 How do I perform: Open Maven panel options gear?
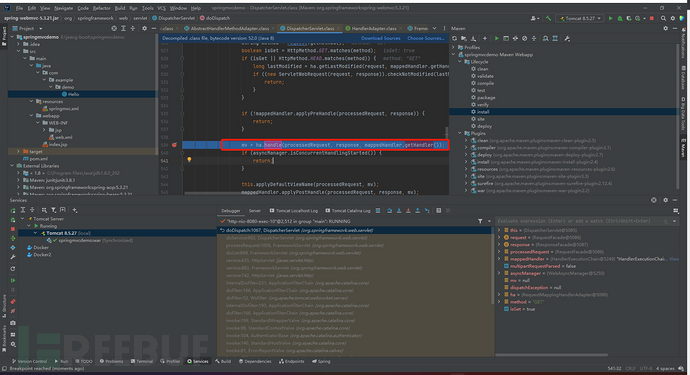665,28
